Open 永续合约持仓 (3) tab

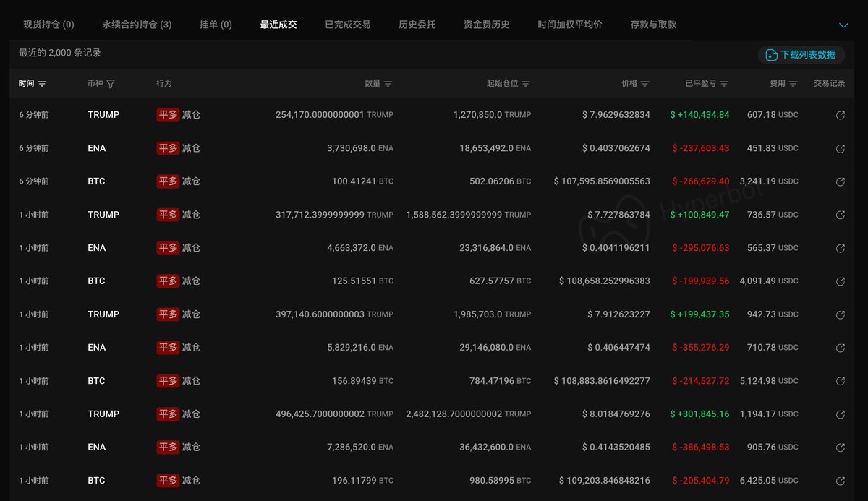point(137,25)
